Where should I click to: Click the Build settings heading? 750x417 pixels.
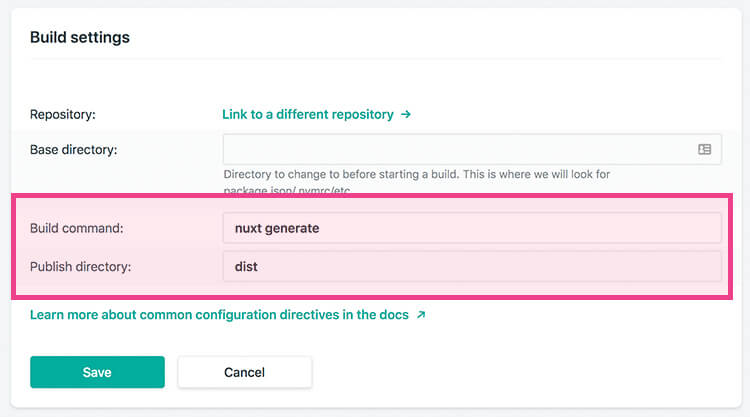tap(80, 38)
